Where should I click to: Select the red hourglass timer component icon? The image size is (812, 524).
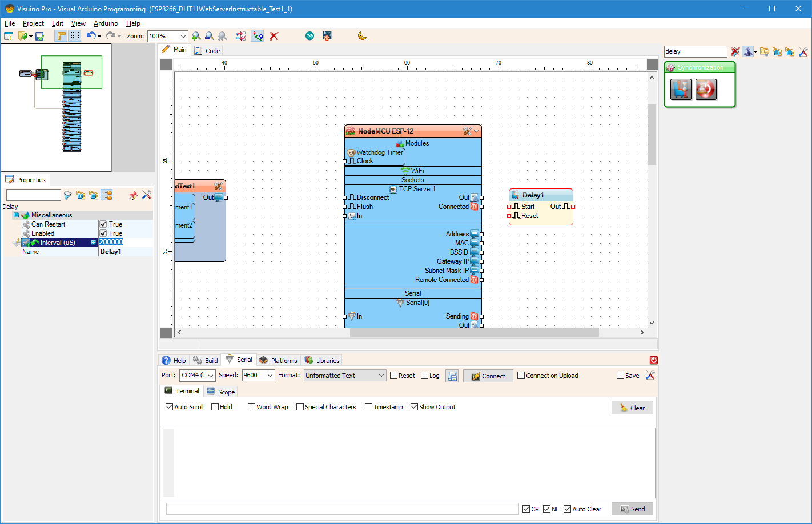[706, 90]
